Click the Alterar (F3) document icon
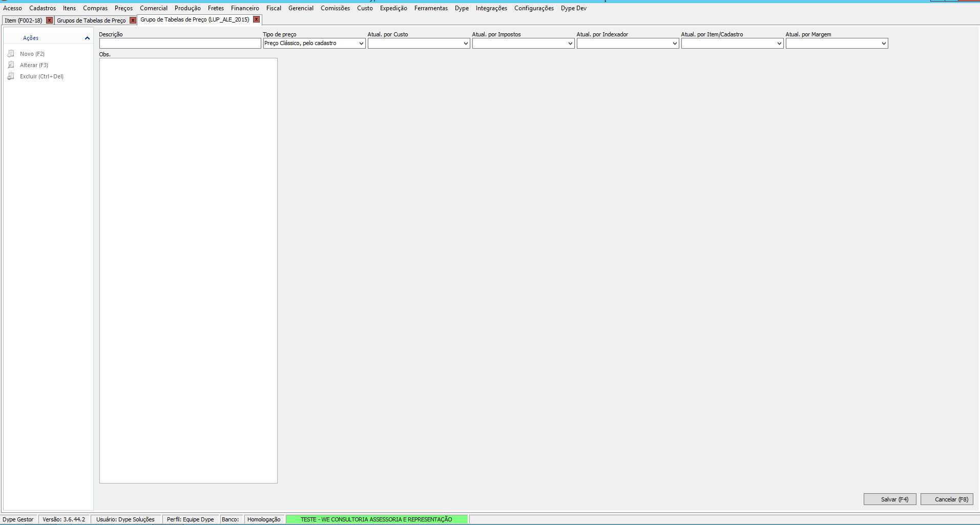 pyautogui.click(x=11, y=65)
